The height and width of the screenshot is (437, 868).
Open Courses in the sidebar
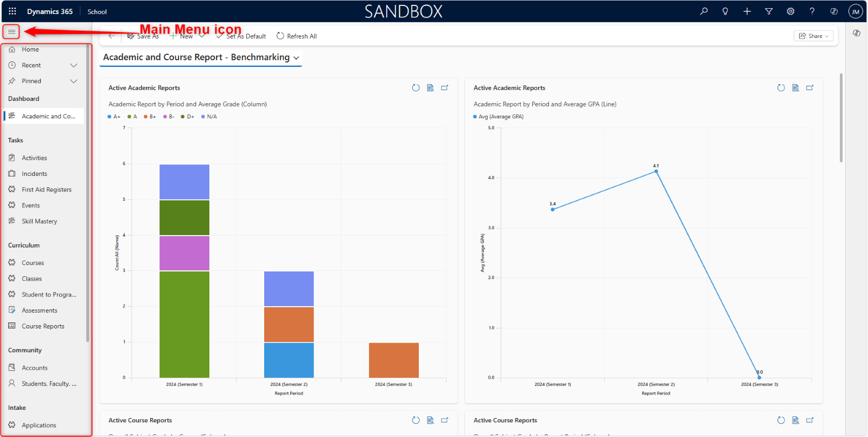(x=33, y=263)
